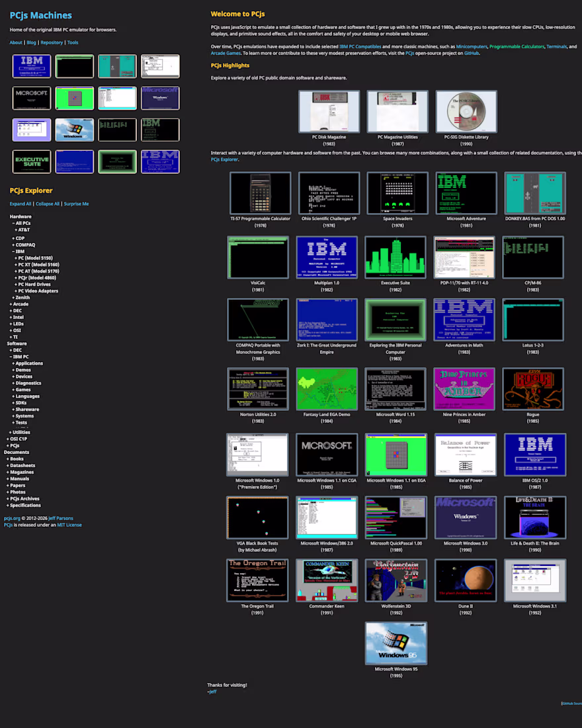Open the Ohio Scientific Challenger 1P thumbnail
Screen dimensions: 582x728
329,193
